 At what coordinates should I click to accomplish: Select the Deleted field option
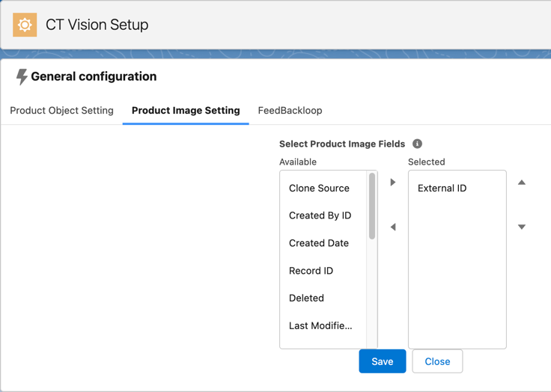[306, 298]
